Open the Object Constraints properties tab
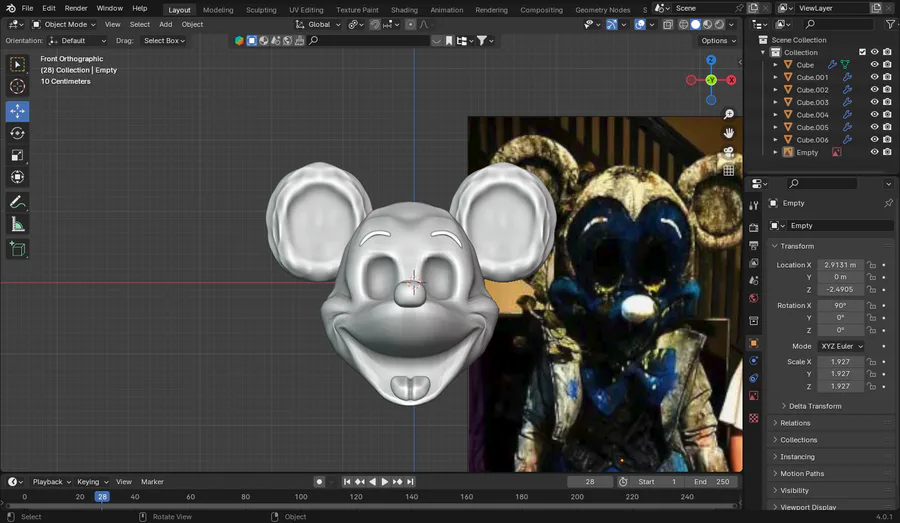 (754, 378)
